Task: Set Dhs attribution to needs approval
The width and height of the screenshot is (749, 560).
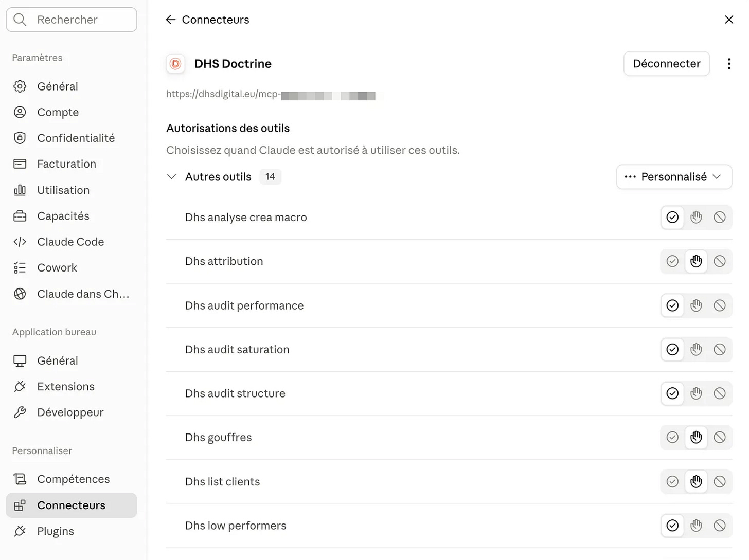Action: (696, 261)
